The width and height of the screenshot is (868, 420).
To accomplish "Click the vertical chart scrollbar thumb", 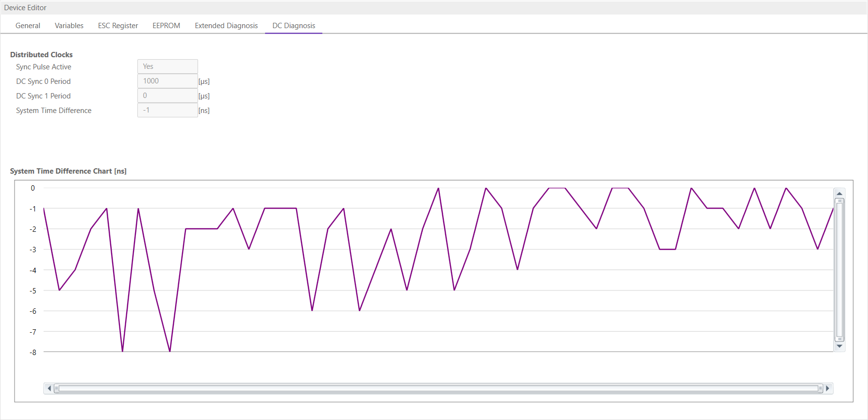I will (839, 269).
